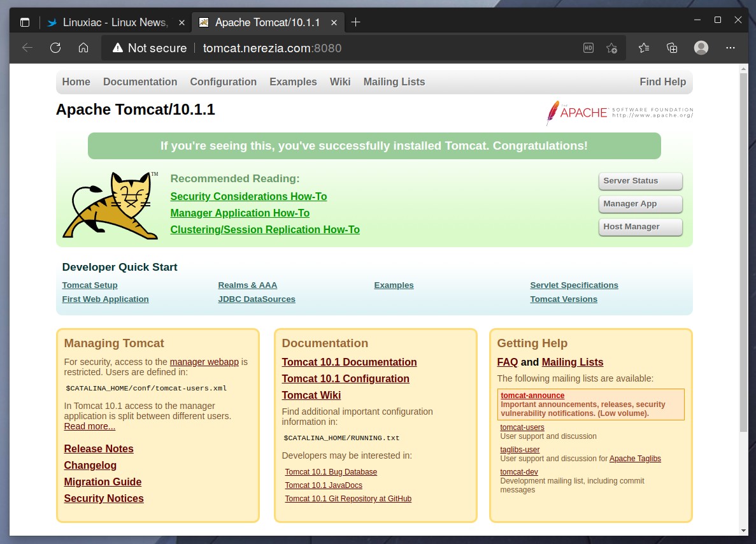Viewport: 756px width, 544px height.
Task: Click the page's vertical scrollbar thumb
Action: tap(743, 251)
